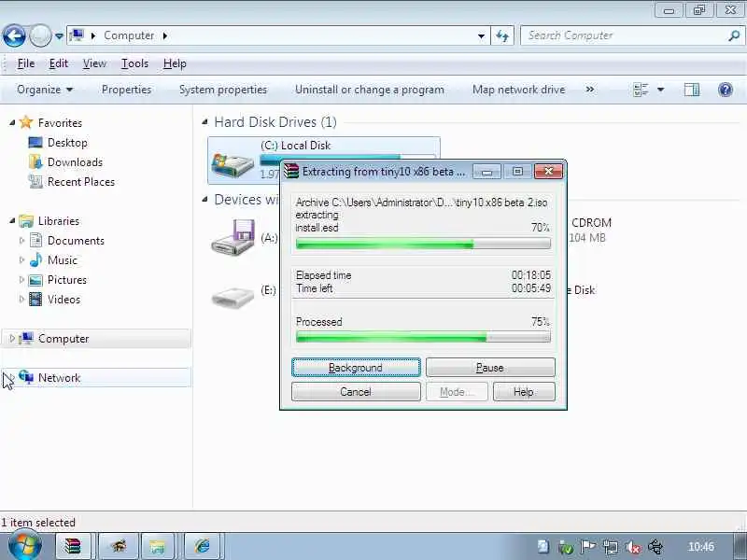The width and height of the screenshot is (747, 560).
Task: Open Desktop in Favorites
Action: 67,143
